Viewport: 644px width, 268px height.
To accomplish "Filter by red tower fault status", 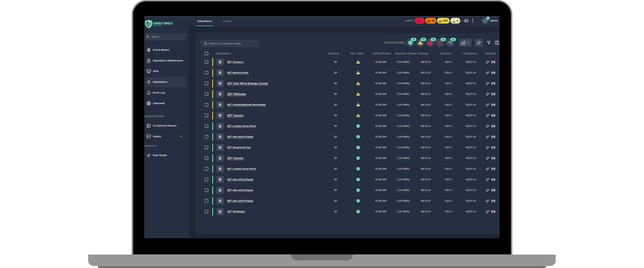I will (x=440, y=43).
